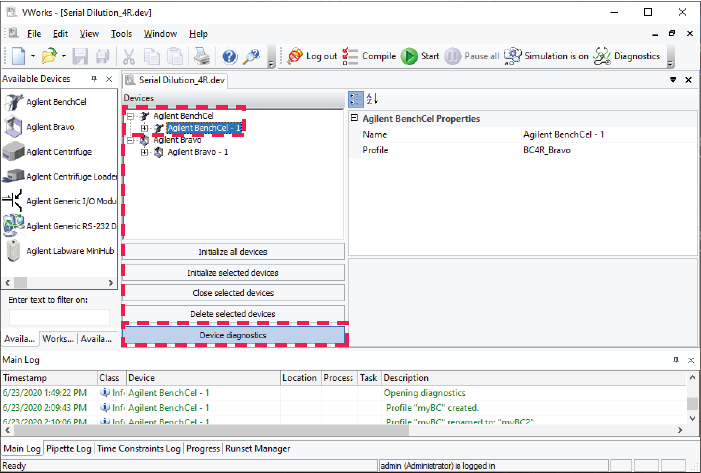Click the Print icon
The width and height of the screenshot is (701, 473).
coord(202,56)
